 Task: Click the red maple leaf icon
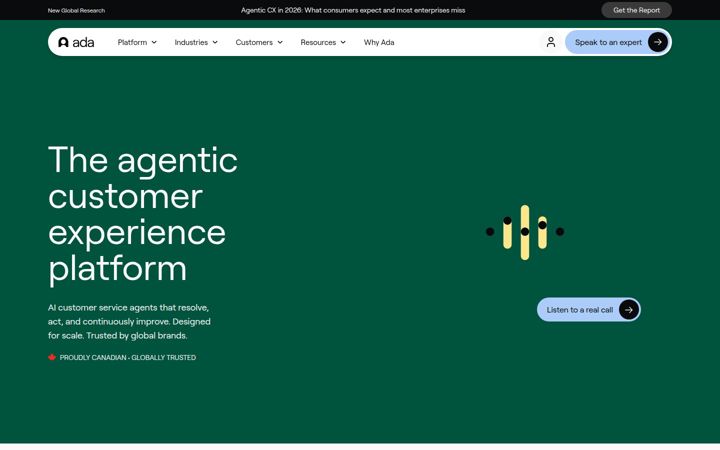[x=52, y=357]
